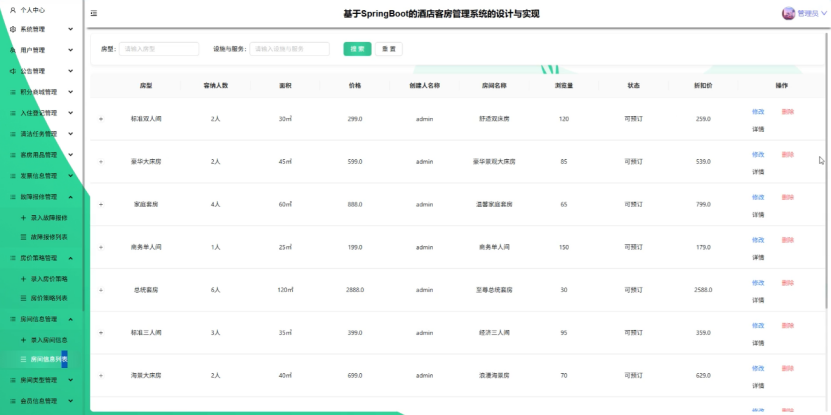Image resolution: width=831 pixels, height=415 pixels.
Task: Expand the 标准双人间 row with plus icon
Action: [x=101, y=119]
